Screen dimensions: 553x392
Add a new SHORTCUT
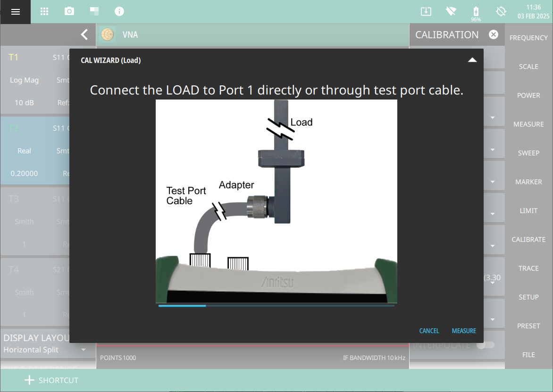coord(51,380)
